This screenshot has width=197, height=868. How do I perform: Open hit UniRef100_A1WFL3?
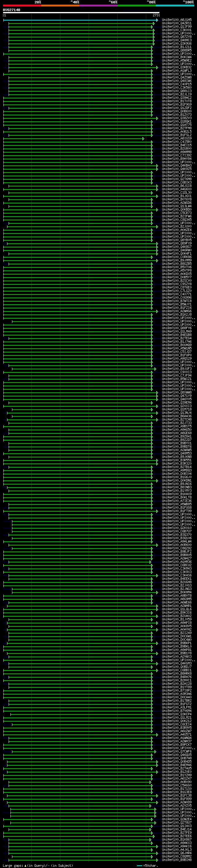point(177,71)
